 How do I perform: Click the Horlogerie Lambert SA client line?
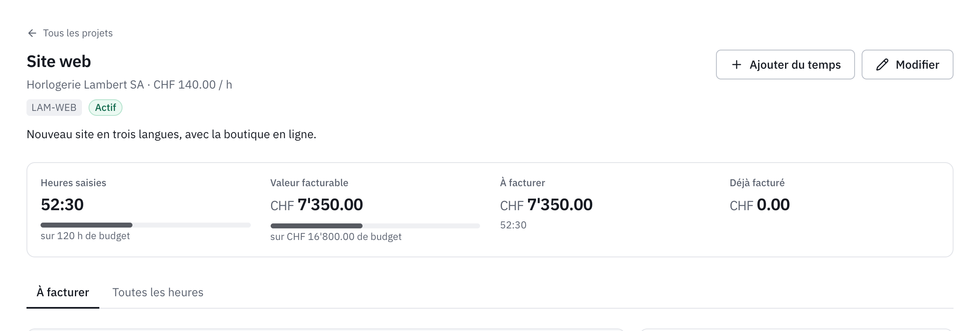(x=130, y=85)
